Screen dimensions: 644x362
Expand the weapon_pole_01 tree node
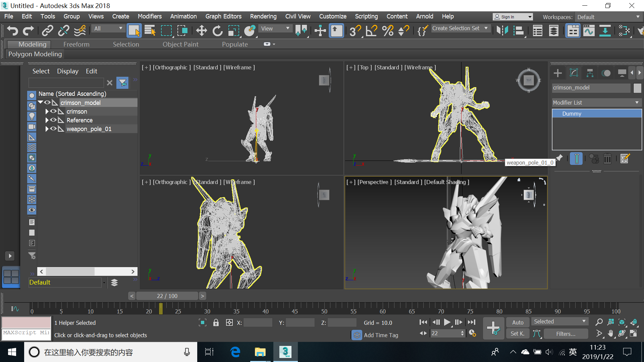click(x=47, y=129)
